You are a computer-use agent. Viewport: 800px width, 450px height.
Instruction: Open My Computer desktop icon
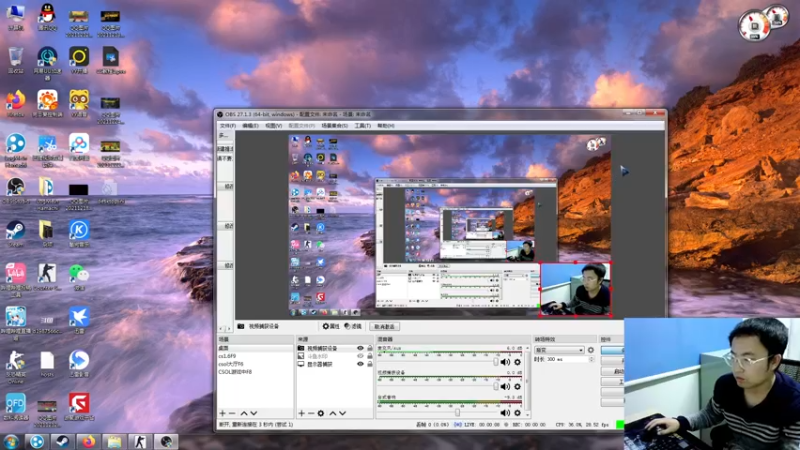(16, 17)
